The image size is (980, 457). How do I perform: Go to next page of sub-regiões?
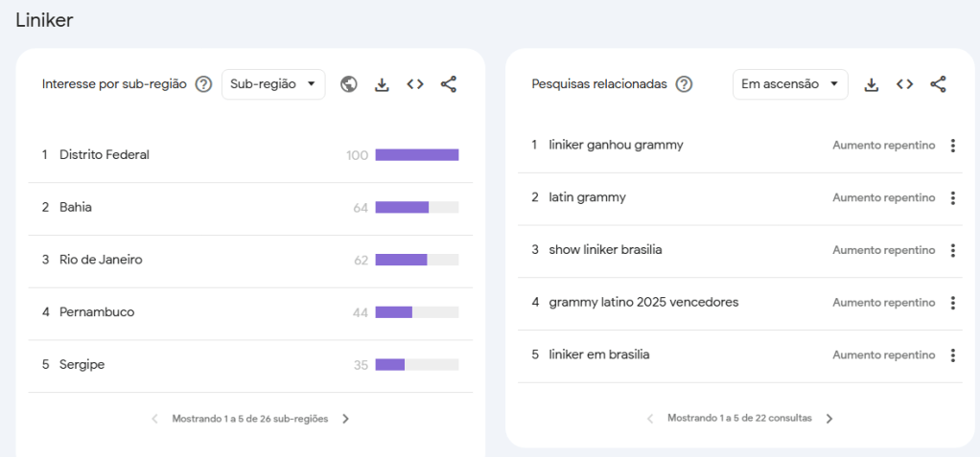click(345, 419)
